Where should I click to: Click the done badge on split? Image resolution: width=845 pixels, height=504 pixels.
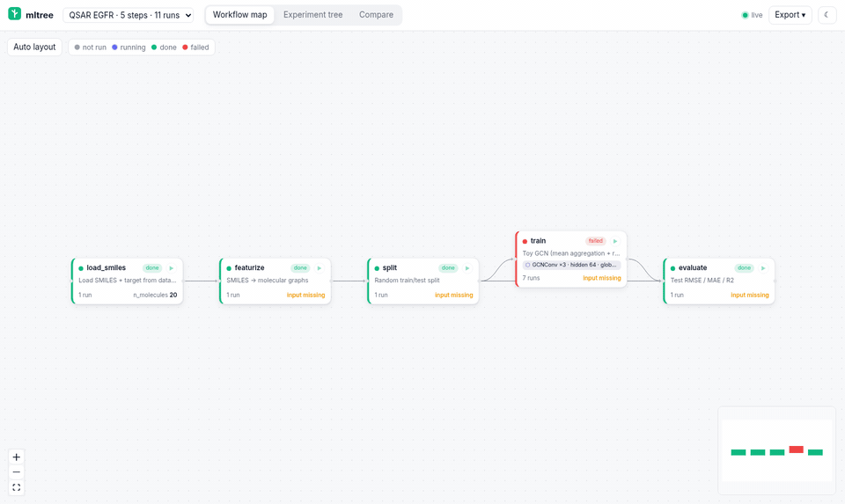pos(448,268)
